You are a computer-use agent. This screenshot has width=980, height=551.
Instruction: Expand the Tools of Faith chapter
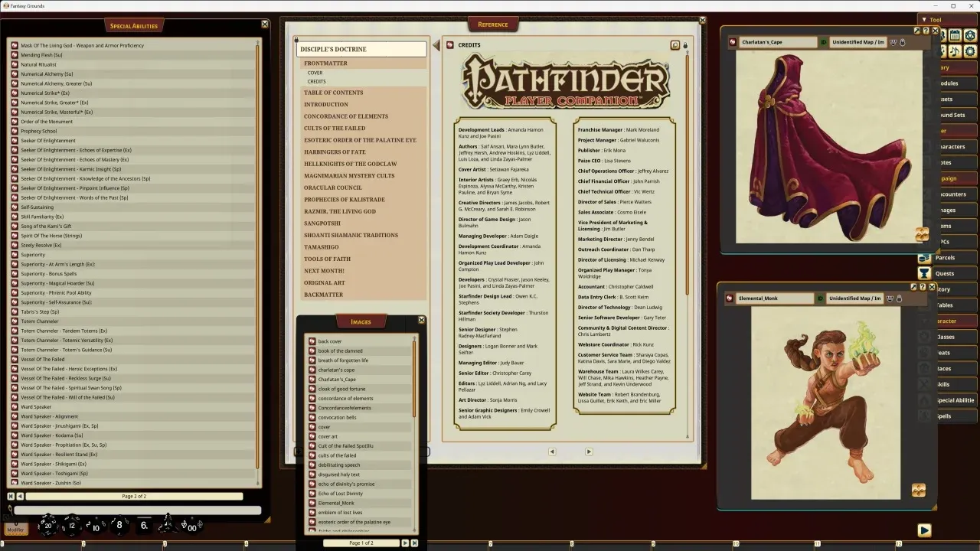327,259
